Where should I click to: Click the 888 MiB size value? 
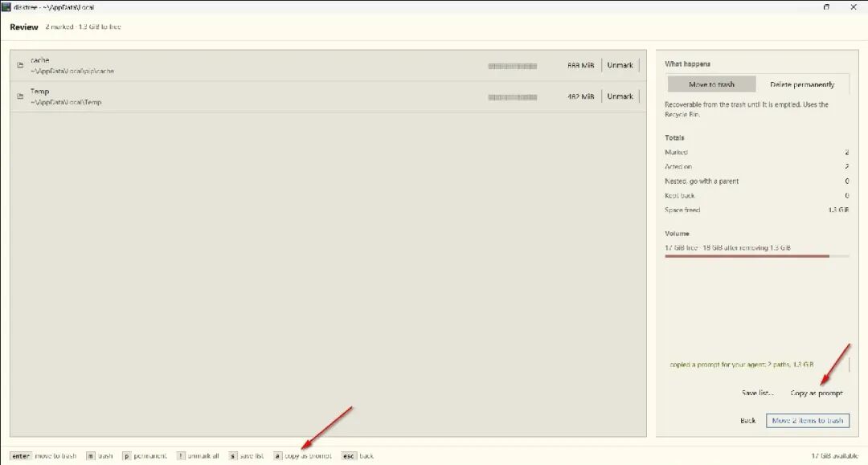click(581, 65)
